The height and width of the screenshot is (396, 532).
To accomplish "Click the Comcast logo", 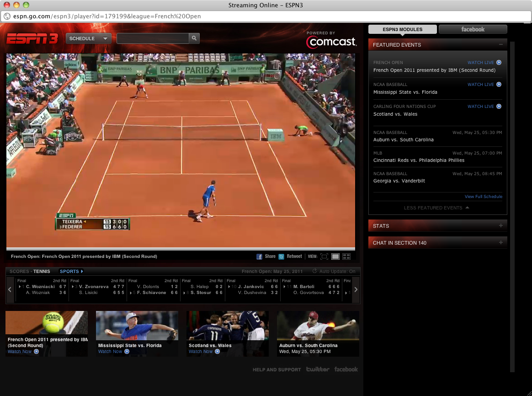I will pos(331,42).
